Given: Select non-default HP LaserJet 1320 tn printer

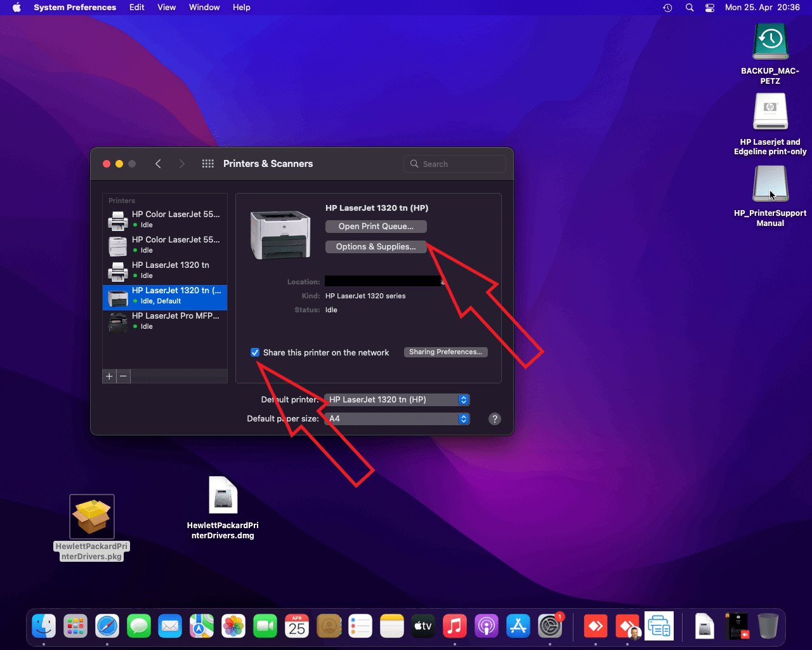Looking at the screenshot, I should (165, 272).
